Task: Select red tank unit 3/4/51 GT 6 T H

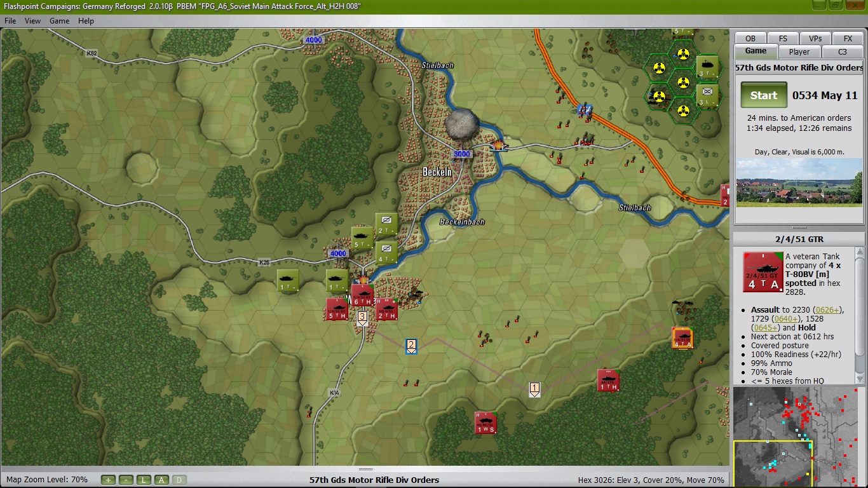Action: [x=362, y=295]
